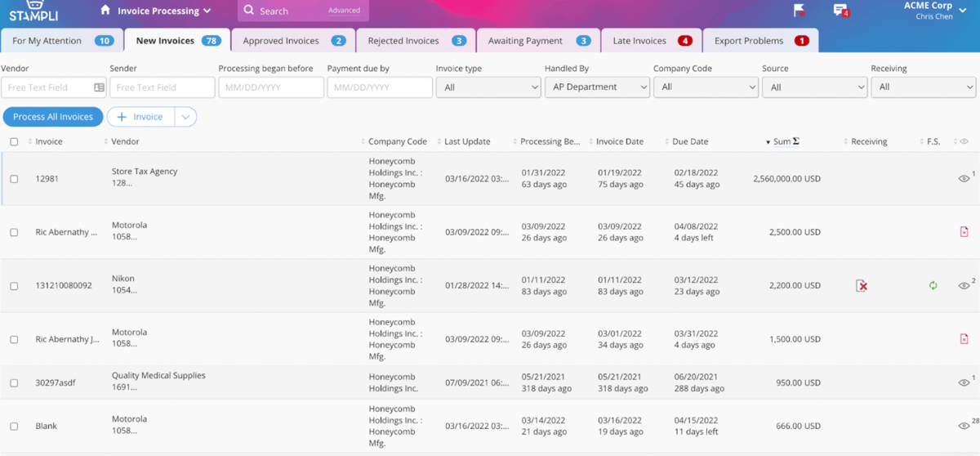This screenshot has height=456, width=980.
Task: Click the plus icon on Invoice button
Action: tap(122, 117)
